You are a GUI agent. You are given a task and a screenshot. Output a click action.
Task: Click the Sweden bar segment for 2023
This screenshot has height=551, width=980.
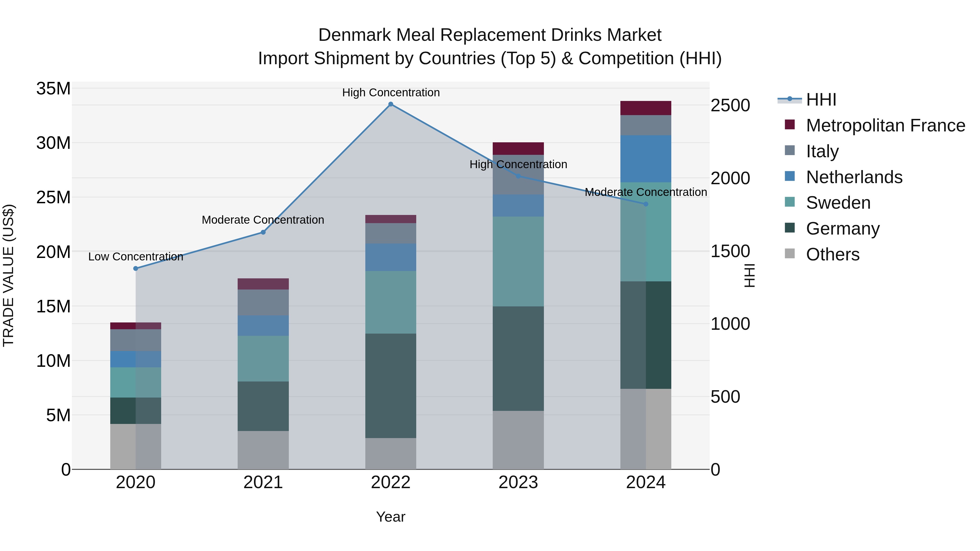click(518, 261)
